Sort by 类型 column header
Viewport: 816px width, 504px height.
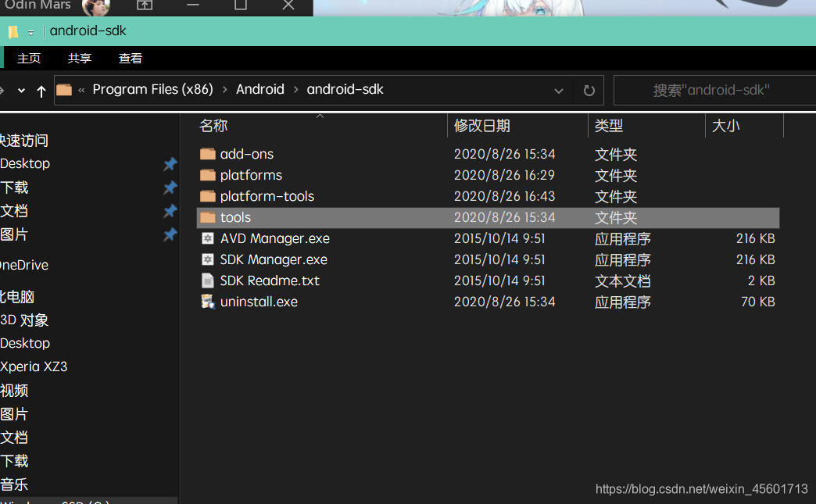609,126
